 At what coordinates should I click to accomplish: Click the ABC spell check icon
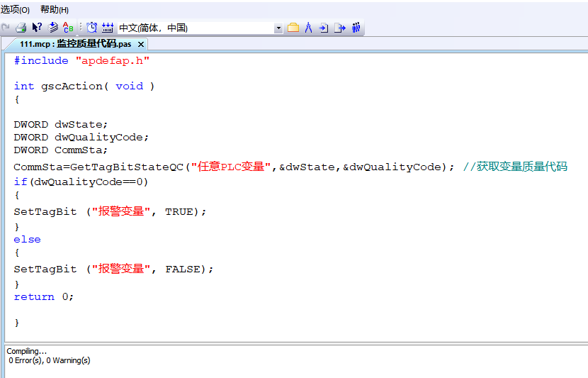68,28
